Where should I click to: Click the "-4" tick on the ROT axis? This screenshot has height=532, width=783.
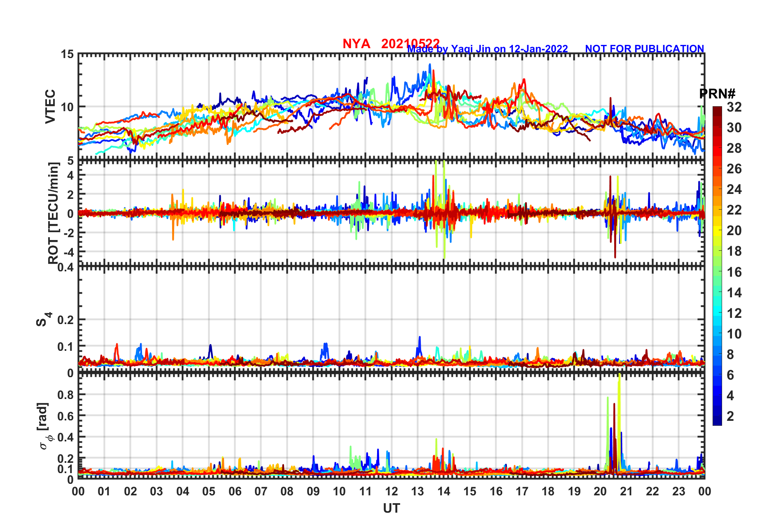68,252
